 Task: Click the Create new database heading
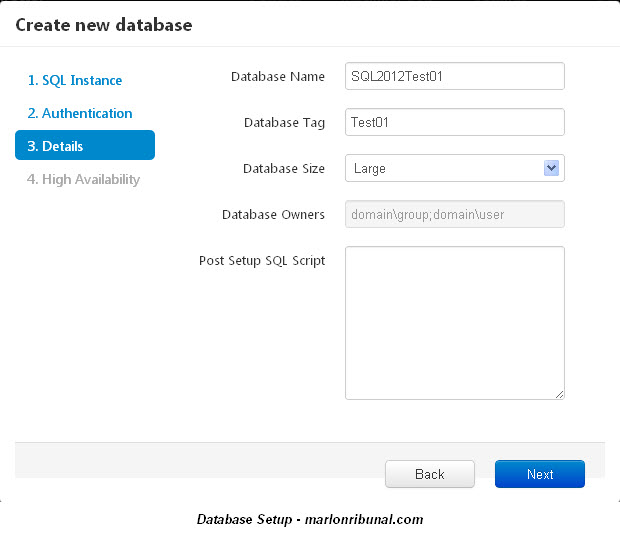[104, 24]
